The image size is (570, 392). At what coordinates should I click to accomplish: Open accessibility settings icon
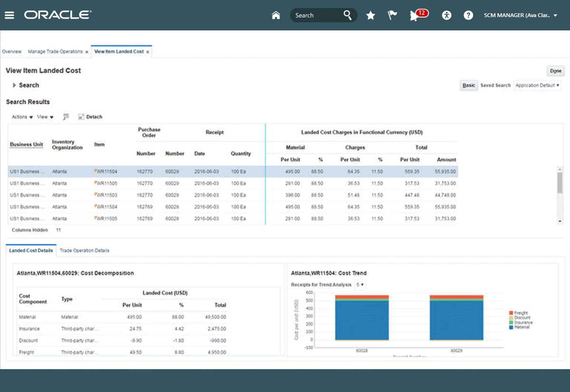[446, 15]
